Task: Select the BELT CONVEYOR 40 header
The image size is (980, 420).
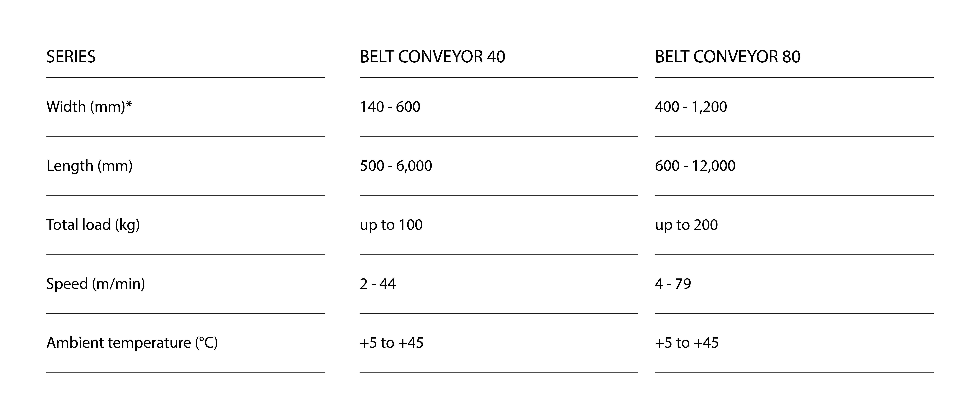Action: tap(432, 57)
